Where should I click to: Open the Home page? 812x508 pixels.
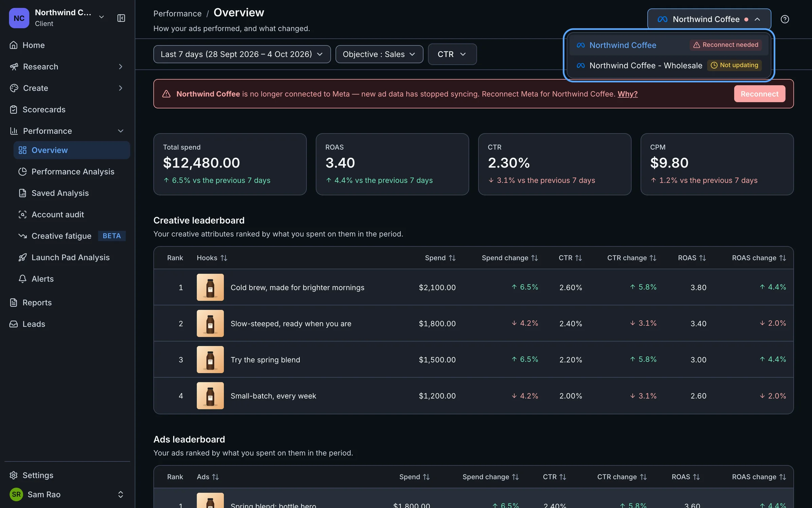coord(67,45)
